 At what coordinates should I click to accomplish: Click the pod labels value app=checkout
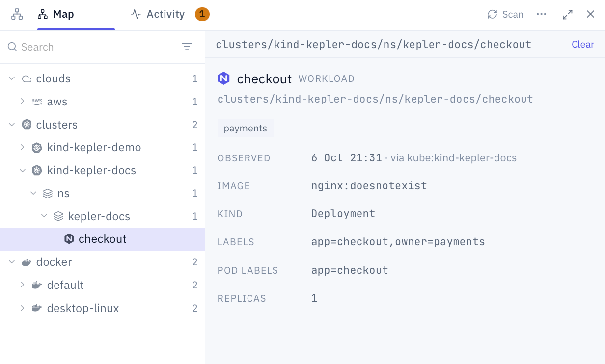point(350,270)
